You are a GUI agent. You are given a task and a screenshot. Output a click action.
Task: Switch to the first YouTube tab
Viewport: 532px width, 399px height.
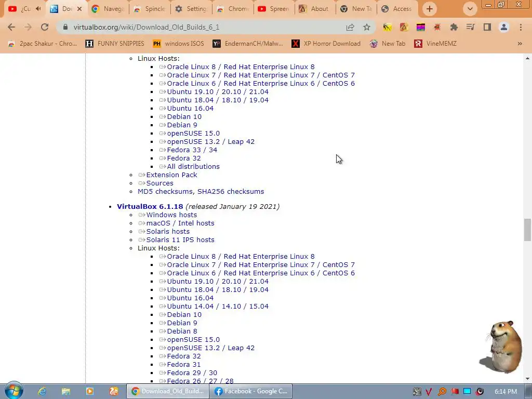click(20, 9)
